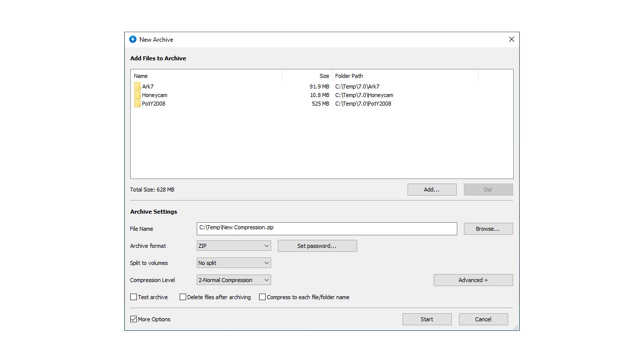Screen dimensions: 644x362
Task: Click the Ark7 folder icon
Action: click(137, 86)
